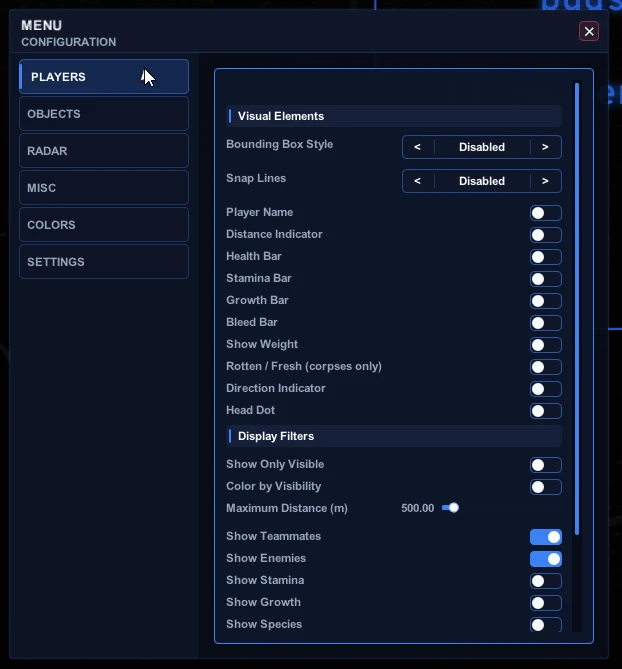Click the vertical scrollbar in the Players panel
This screenshot has height=669, width=622.
coord(577,308)
